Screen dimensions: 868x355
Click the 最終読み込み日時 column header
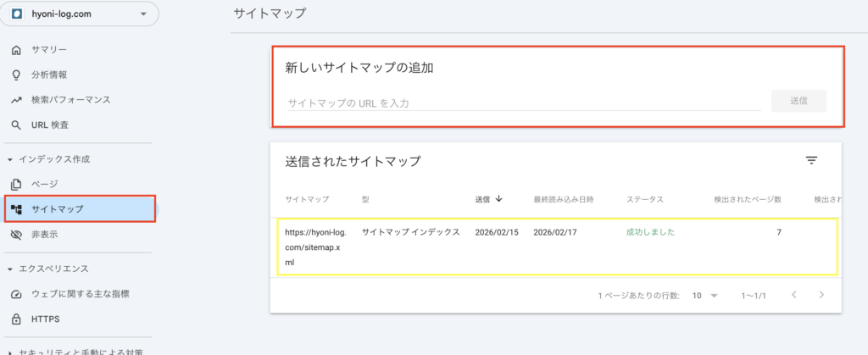[564, 199]
